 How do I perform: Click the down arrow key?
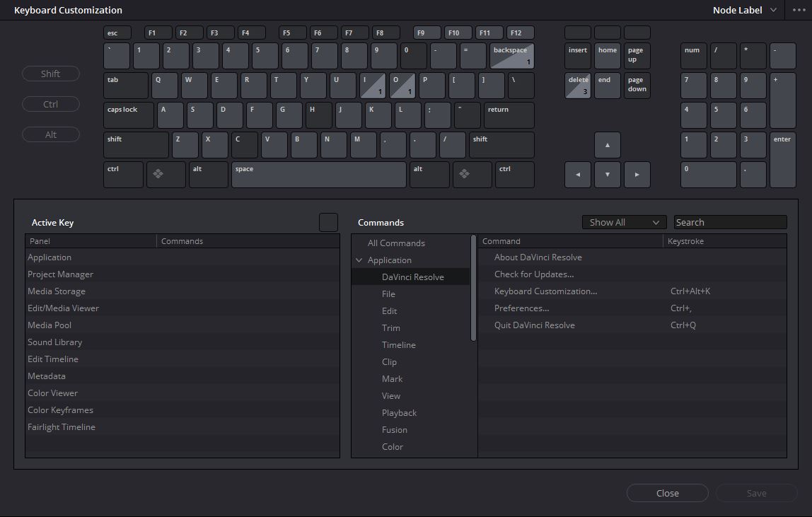608,175
